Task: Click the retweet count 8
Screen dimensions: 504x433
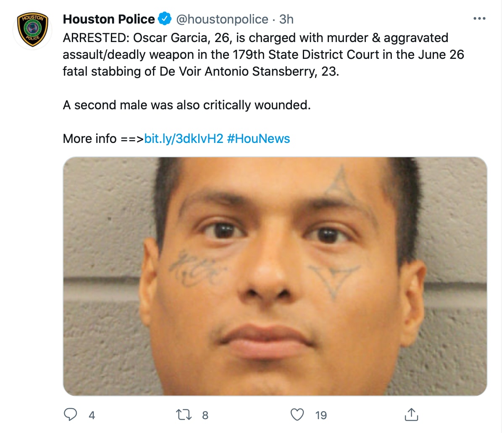Action: pyautogui.click(x=205, y=415)
